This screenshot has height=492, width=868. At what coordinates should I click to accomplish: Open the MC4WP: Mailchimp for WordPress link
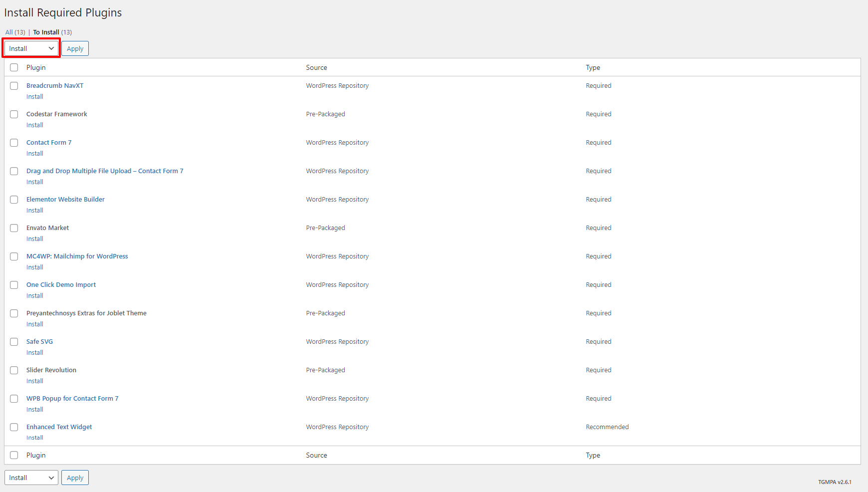coord(77,256)
